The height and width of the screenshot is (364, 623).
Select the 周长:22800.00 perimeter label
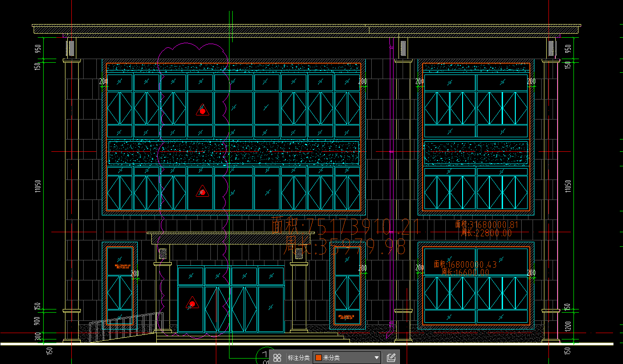point(486,233)
